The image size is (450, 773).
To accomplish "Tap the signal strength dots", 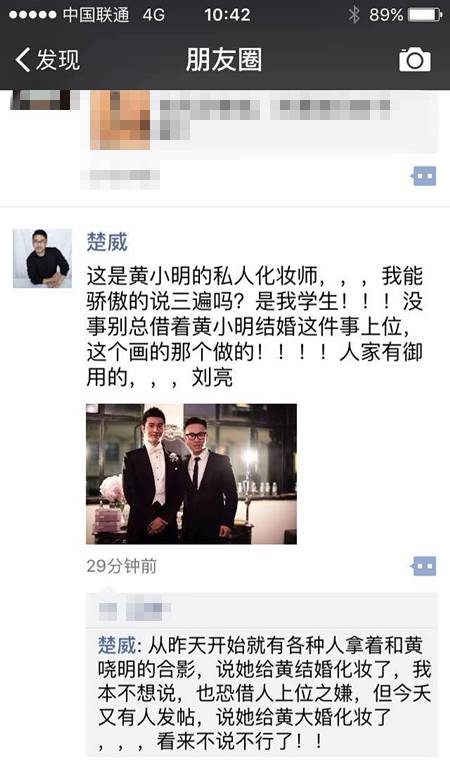I will coord(33,15).
